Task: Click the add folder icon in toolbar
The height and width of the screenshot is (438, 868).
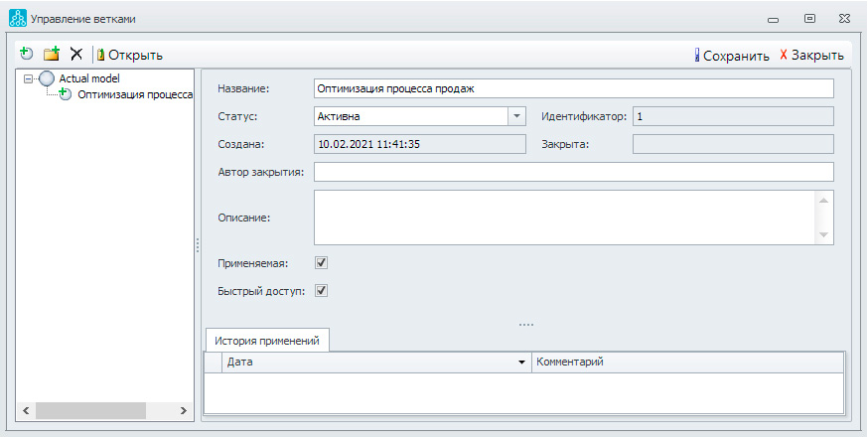Action: [x=52, y=55]
